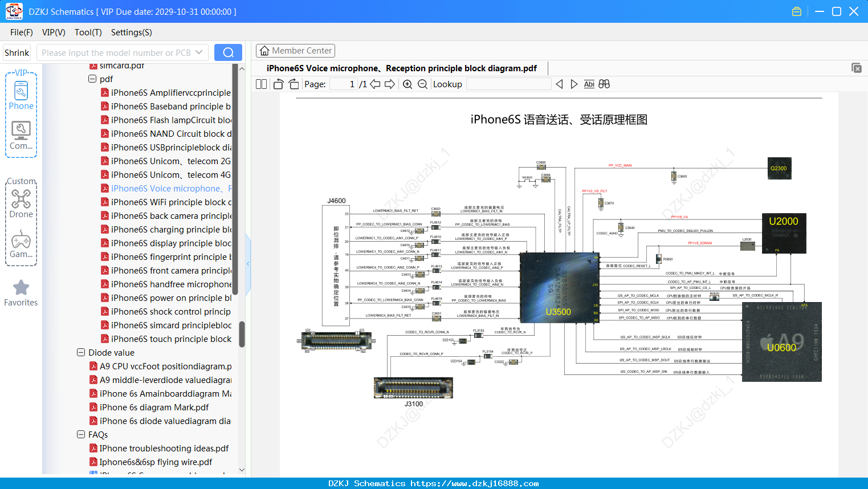This screenshot has height=489, width=868.
Task: Rotate the page clockwise
Action: click(294, 84)
